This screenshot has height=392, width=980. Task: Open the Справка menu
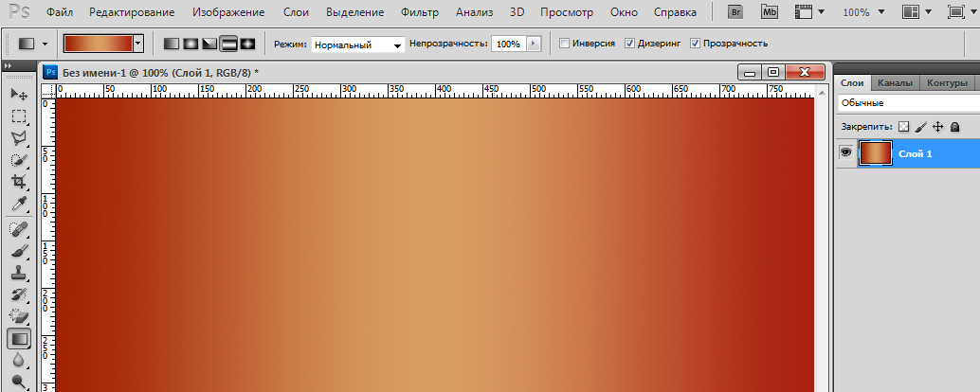[x=675, y=12]
